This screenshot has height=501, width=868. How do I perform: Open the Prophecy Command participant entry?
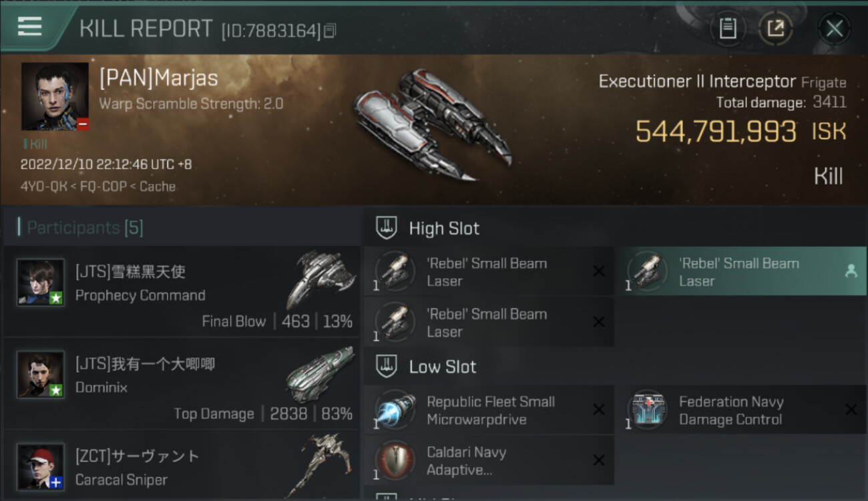[182, 291]
